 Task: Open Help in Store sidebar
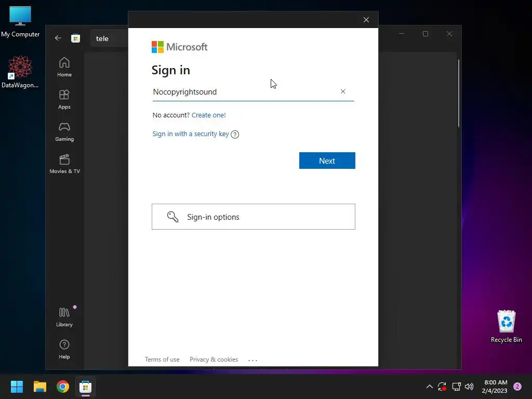(x=64, y=349)
